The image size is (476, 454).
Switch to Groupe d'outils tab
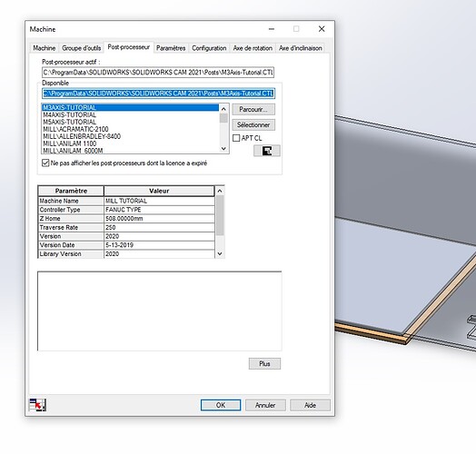point(81,48)
